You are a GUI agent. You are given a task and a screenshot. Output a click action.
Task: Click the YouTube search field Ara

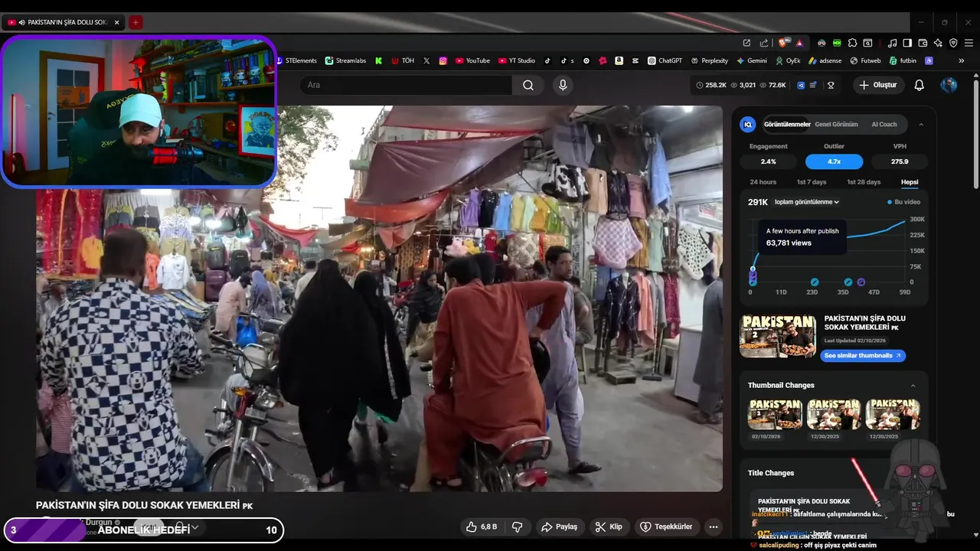click(406, 85)
